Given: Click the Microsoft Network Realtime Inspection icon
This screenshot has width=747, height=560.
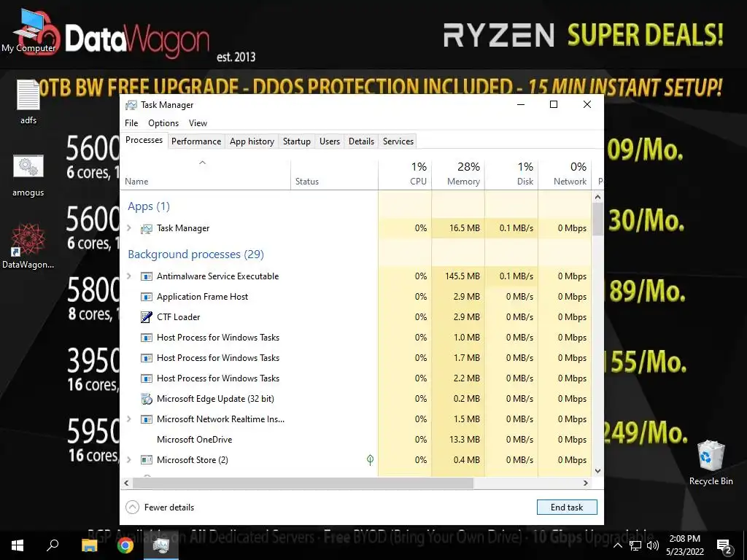Looking at the screenshot, I should pyautogui.click(x=146, y=419).
